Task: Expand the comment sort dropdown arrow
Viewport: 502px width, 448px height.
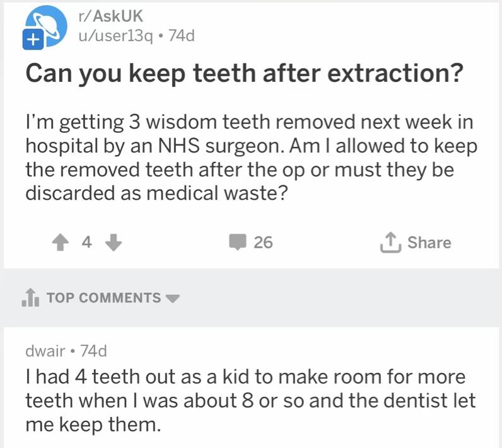Action: click(173, 298)
